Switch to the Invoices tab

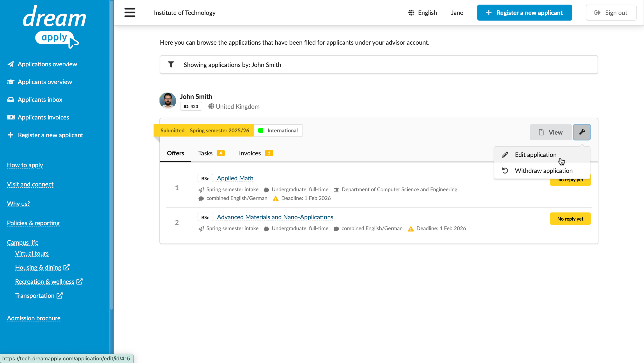[x=256, y=153]
